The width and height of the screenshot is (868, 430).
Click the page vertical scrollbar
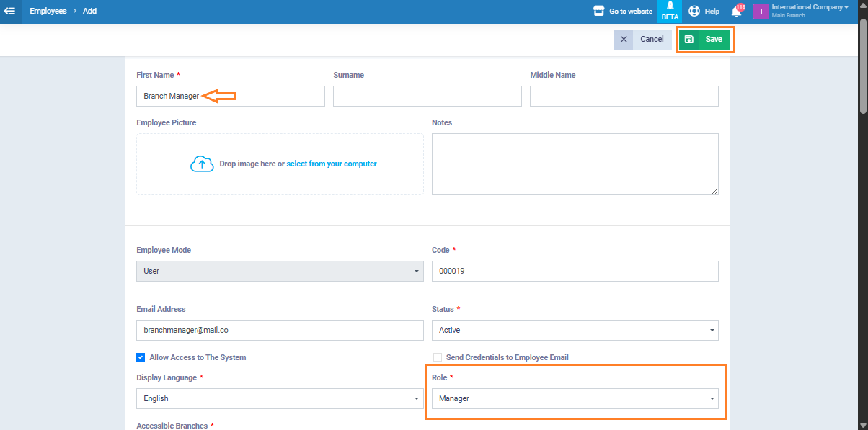[x=862, y=65]
